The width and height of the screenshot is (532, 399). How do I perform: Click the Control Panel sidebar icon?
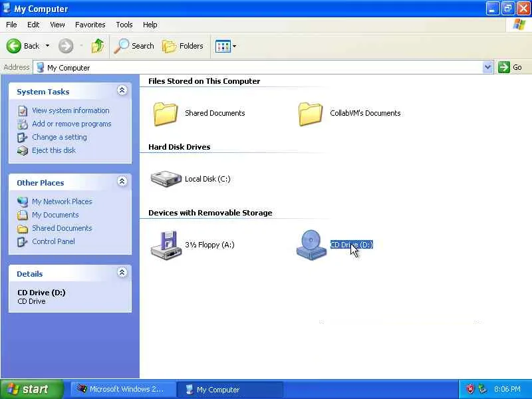coord(23,242)
